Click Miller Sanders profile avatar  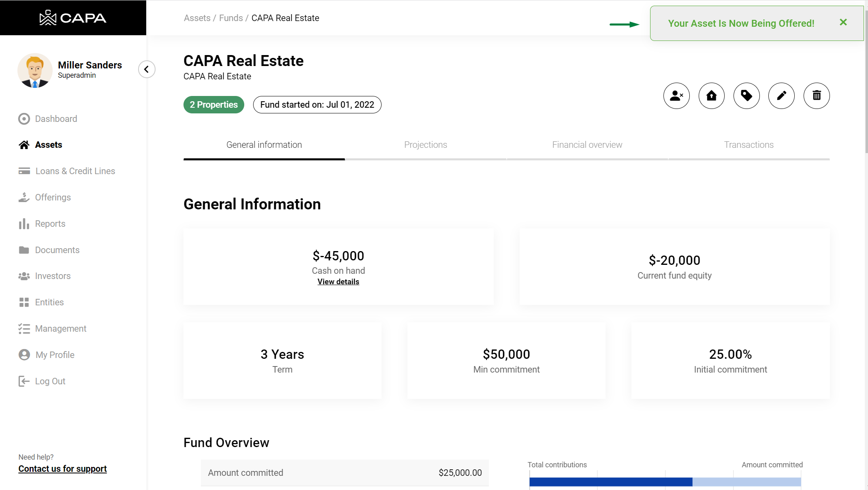[x=35, y=70]
